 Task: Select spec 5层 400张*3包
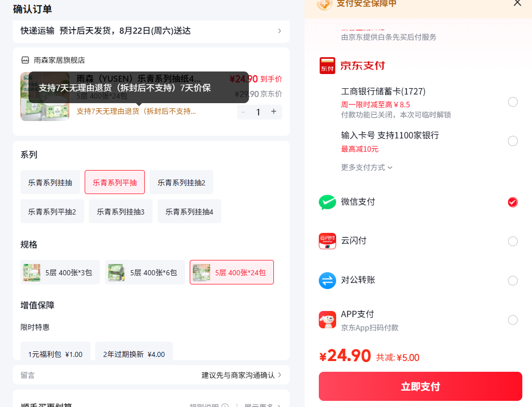click(60, 273)
